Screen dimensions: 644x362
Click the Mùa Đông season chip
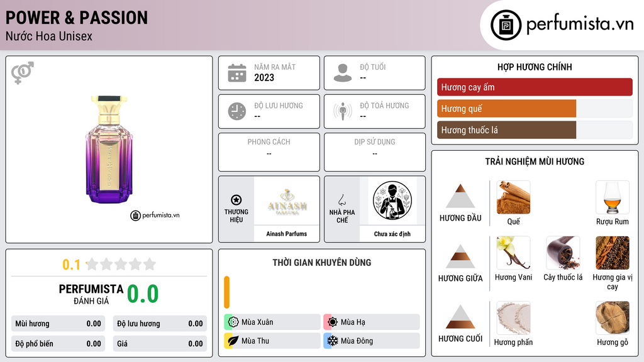click(372, 341)
